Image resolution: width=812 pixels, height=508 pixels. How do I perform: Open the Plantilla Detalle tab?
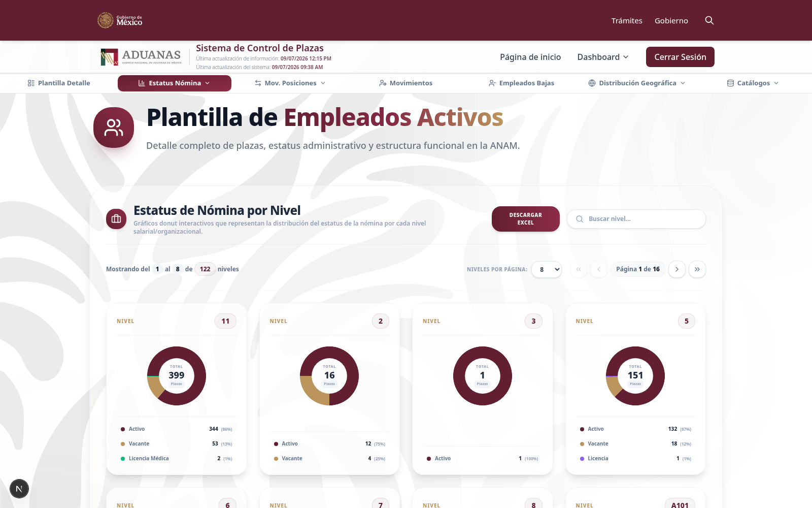(59, 83)
